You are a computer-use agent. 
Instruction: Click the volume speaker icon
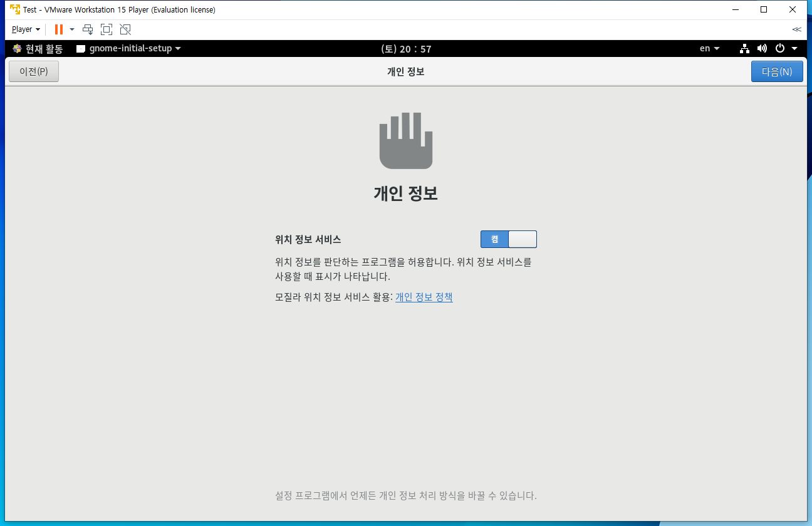[x=762, y=48]
